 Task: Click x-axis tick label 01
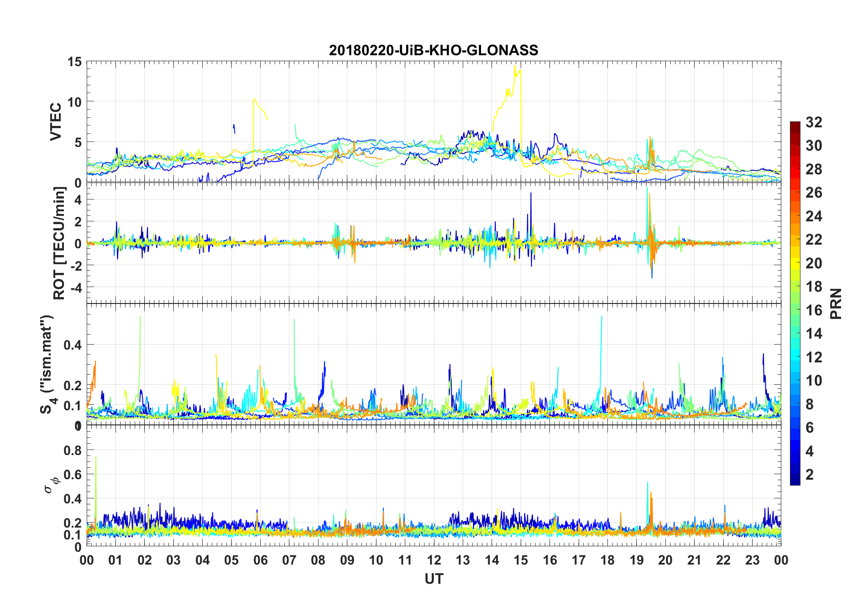[x=115, y=560]
